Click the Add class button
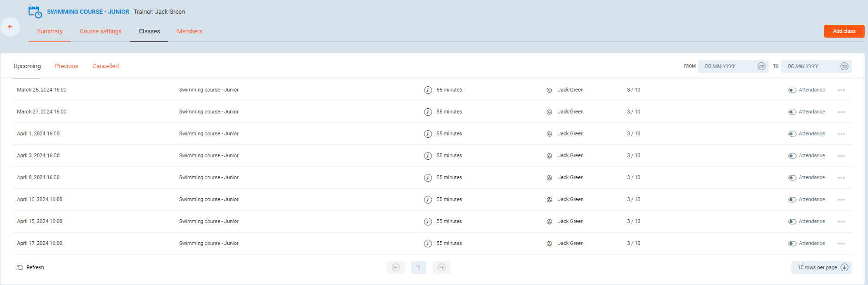Viewport: 868px width, 285px height. click(x=844, y=31)
